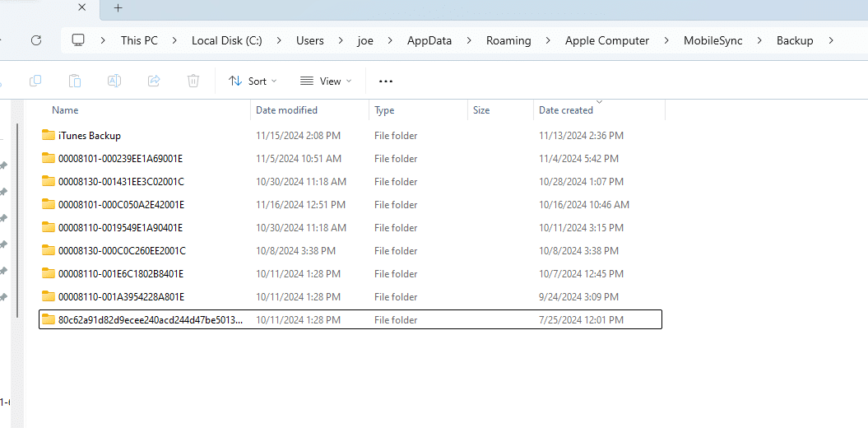Viewport: 868px width, 428px height.
Task: Go to the AppData breadcrumb segment
Action: (x=429, y=40)
